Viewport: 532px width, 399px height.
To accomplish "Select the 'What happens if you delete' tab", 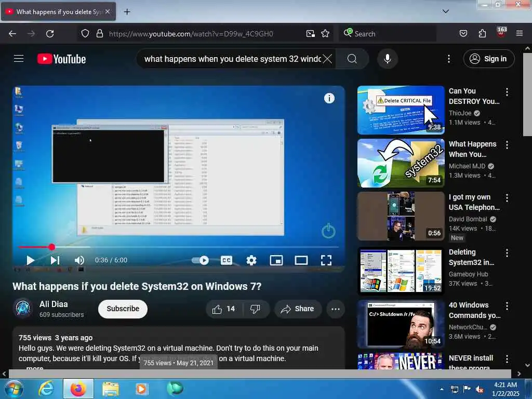I will 59,12.
